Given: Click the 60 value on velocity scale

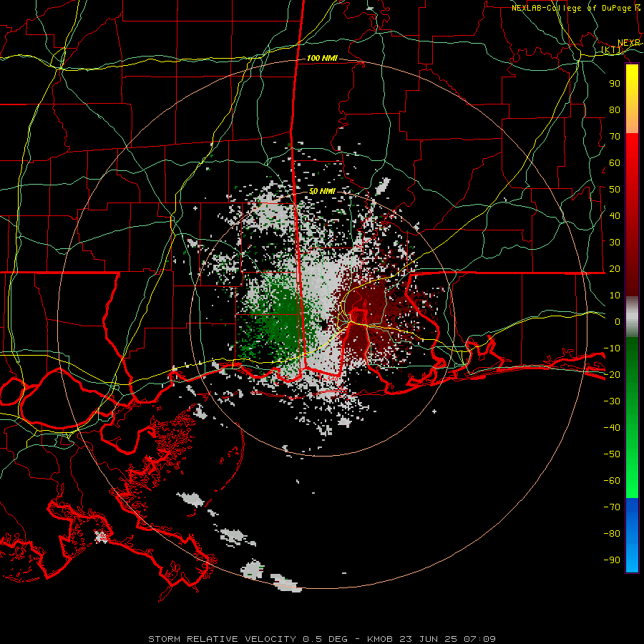Looking at the screenshot, I should click(x=615, y=163).
